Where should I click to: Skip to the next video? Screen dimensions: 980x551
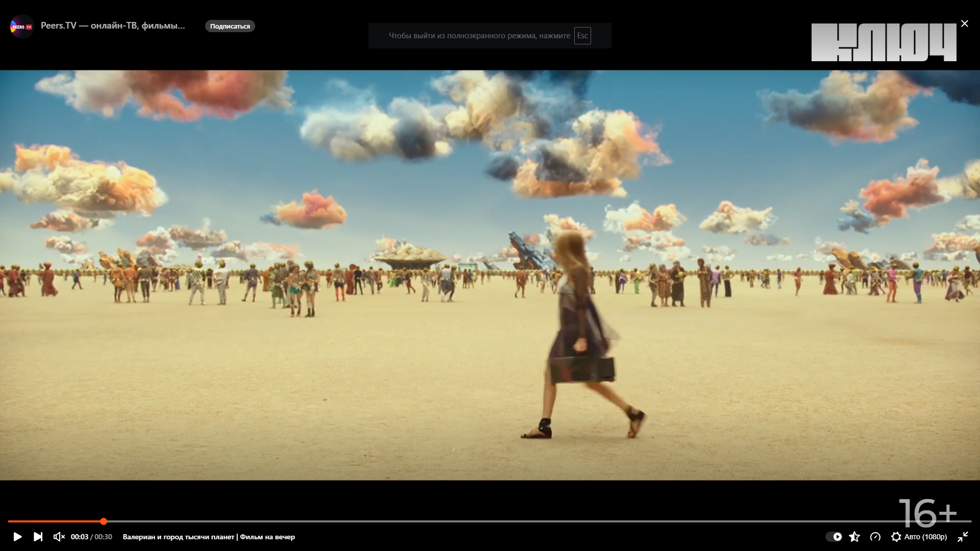point(38,537)
